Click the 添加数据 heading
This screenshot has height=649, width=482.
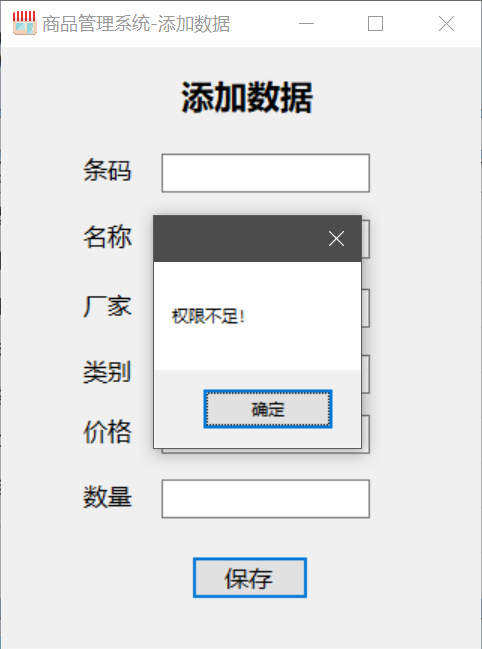click(x=247, y=98)
